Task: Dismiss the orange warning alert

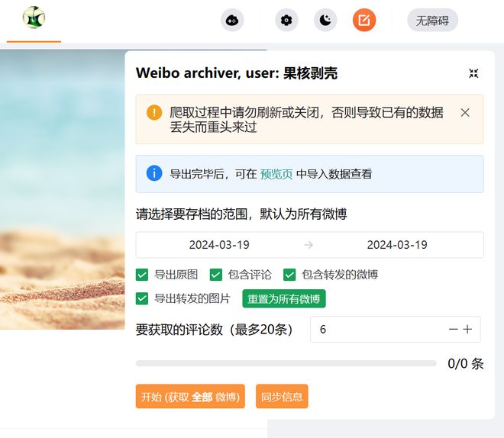Action: pos(465,113)
